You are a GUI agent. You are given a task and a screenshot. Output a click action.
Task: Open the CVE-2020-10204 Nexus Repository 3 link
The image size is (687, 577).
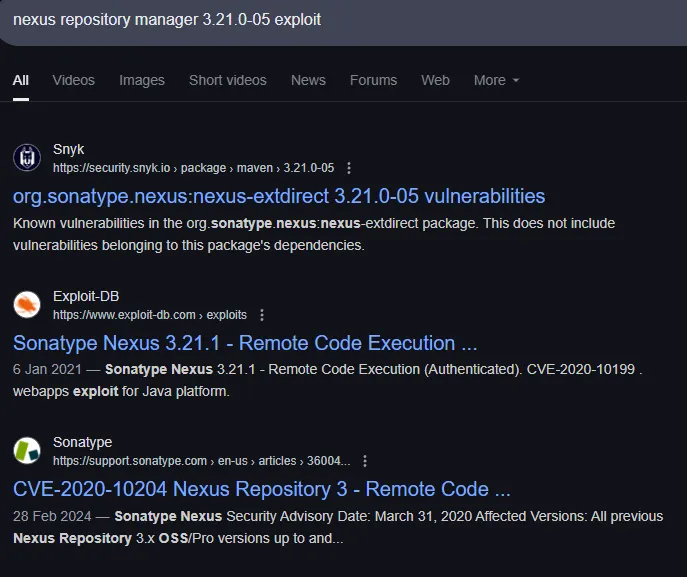[261, 489]
